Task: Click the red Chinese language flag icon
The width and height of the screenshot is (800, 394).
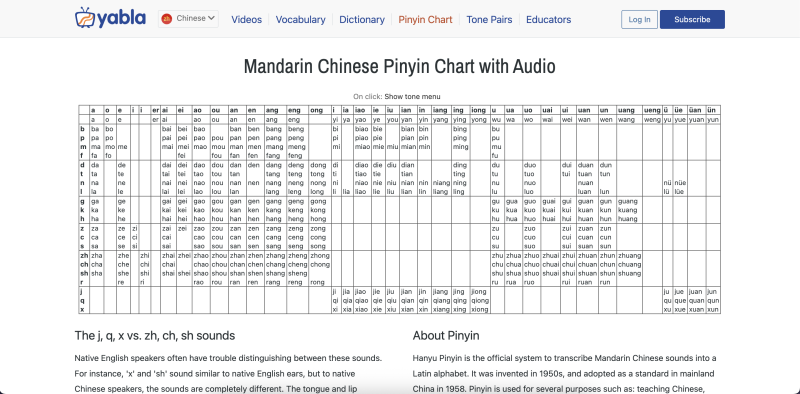Action: 166,19
